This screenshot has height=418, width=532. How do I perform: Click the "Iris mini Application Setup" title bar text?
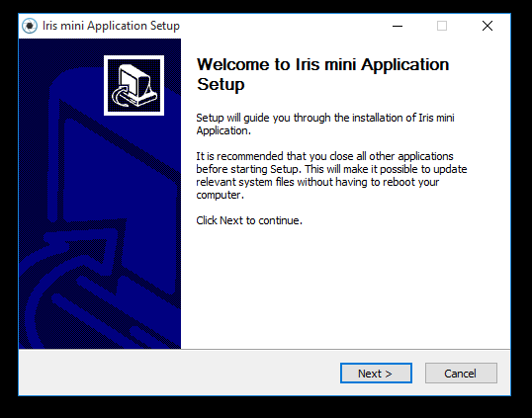(111, 26)
